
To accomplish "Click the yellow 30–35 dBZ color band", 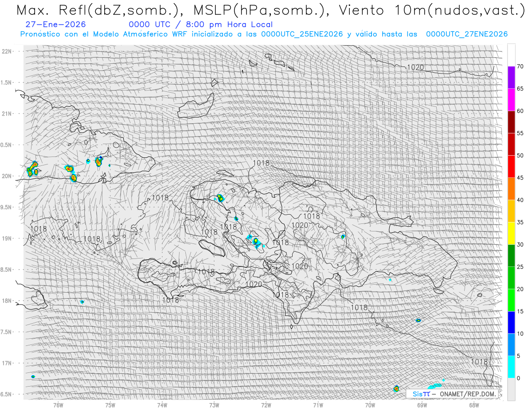I will pyautogui.click(x=511, y=233).
